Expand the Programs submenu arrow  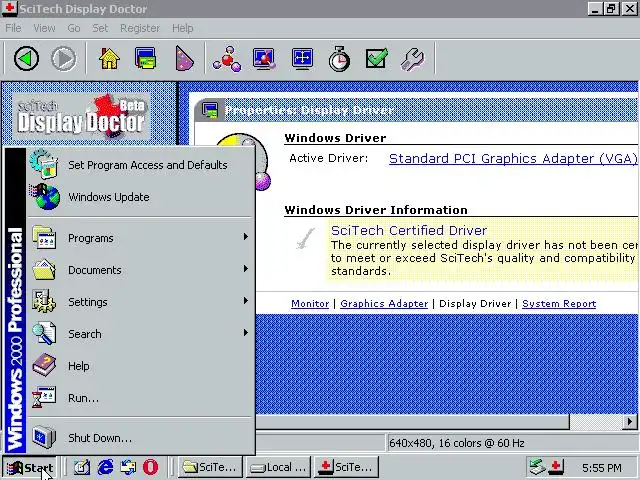click(246, 237)
